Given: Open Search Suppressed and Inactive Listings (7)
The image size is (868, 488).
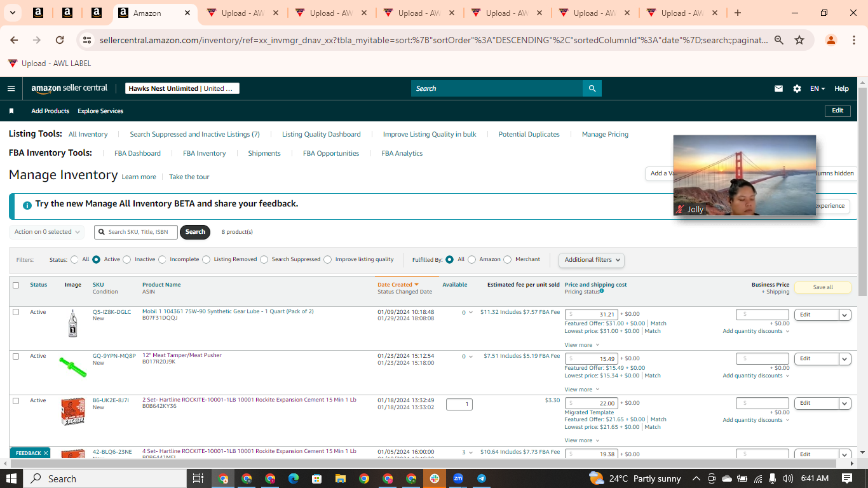Looking at the screenshot, I should pyautogui.click(x=195, y=135).
